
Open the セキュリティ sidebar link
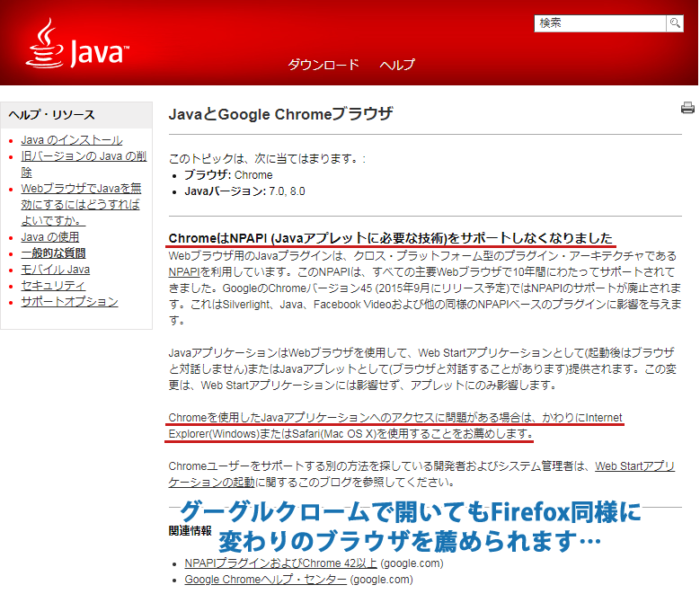point(53,286)
